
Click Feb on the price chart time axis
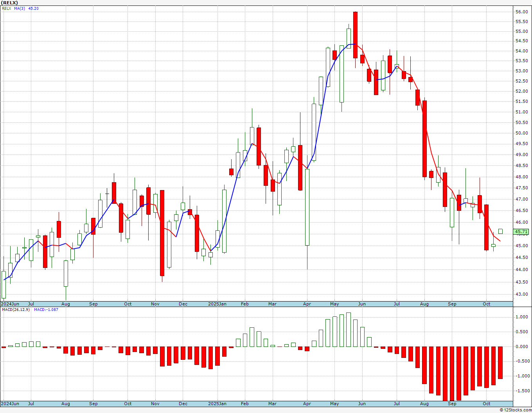[x=245, y=304]
